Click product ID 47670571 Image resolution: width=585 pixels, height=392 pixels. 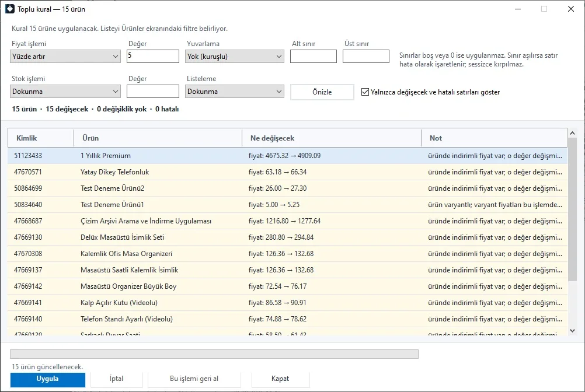[28, 172]
